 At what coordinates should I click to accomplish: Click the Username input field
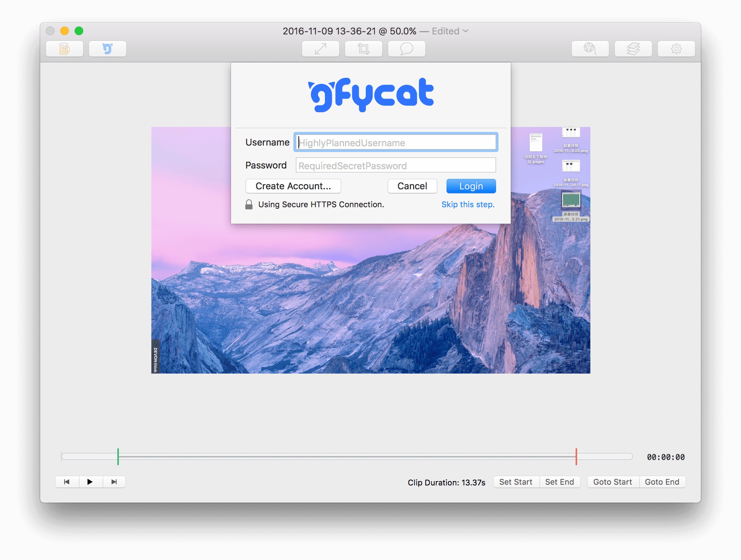(x=396, y=142)
